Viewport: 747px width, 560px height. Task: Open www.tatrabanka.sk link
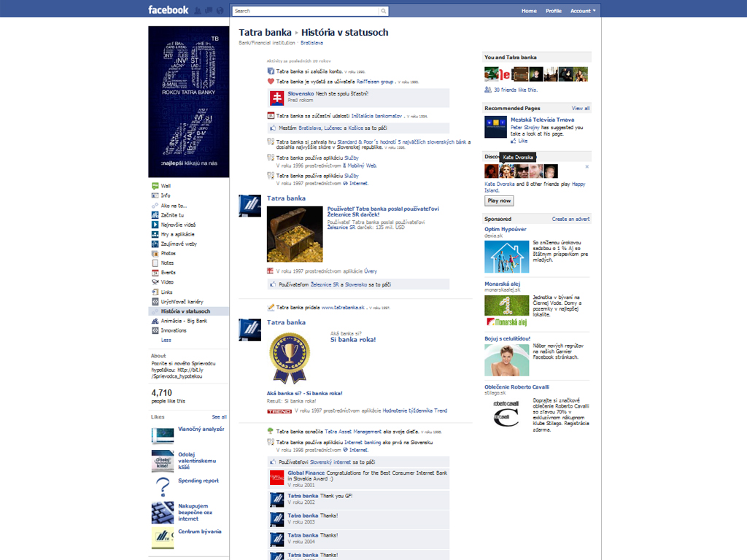point(343,308)
